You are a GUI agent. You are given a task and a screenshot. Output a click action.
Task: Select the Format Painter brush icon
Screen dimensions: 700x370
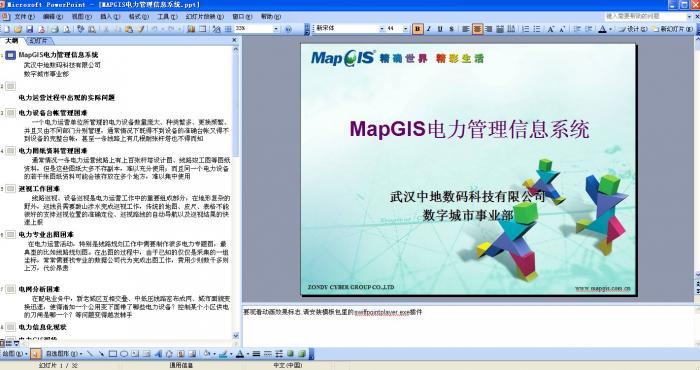[141, 29]
